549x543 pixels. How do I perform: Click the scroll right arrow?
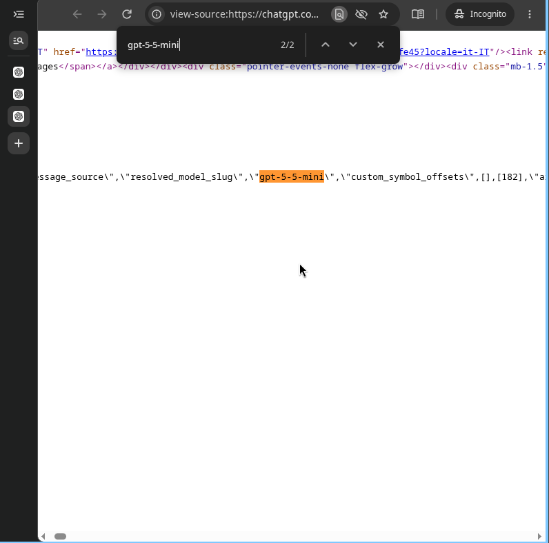(x=539, y=536)
